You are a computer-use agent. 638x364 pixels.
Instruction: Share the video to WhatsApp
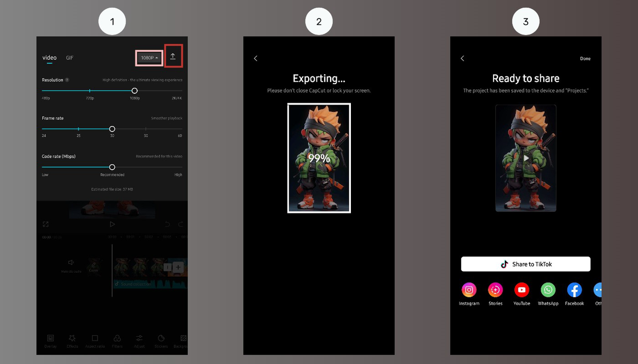tap(548, 290)
